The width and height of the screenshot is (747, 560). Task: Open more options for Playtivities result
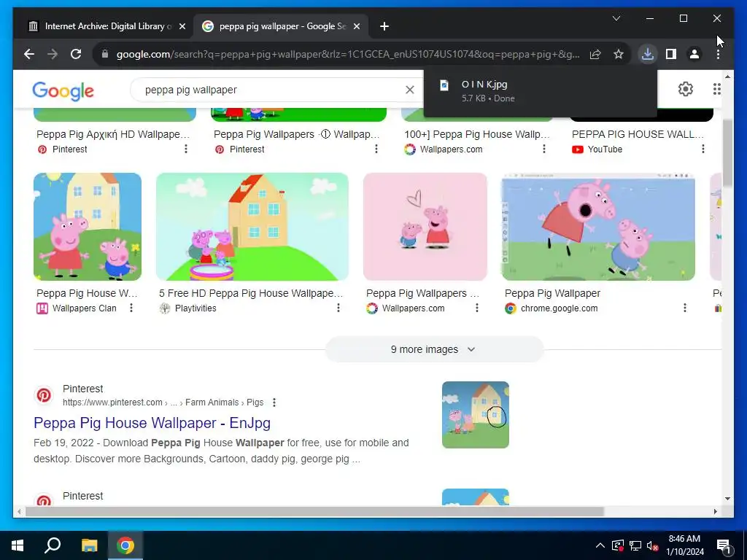(338, 308)
